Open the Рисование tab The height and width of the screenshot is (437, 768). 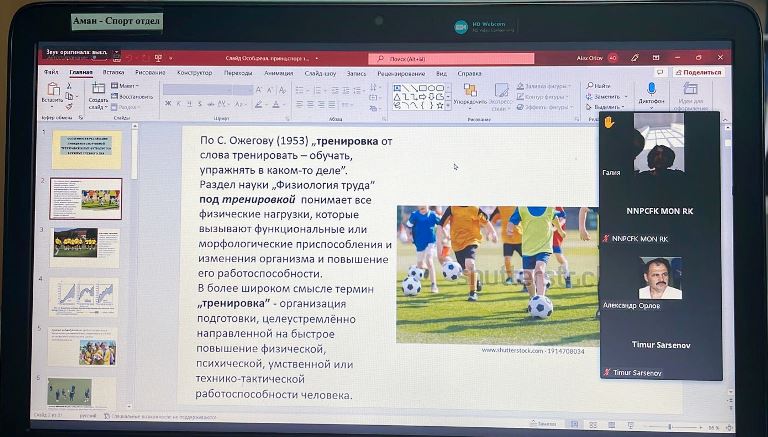click(x=150, y=73)
